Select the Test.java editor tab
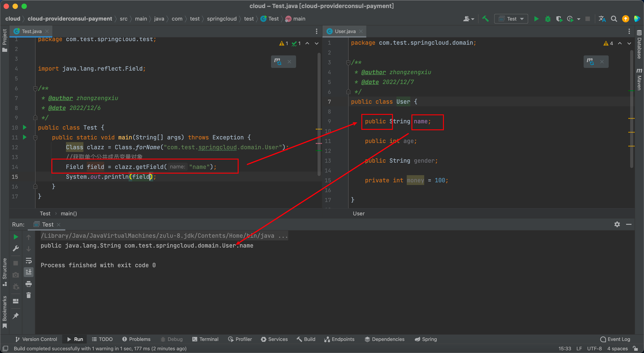 [31, 31]
